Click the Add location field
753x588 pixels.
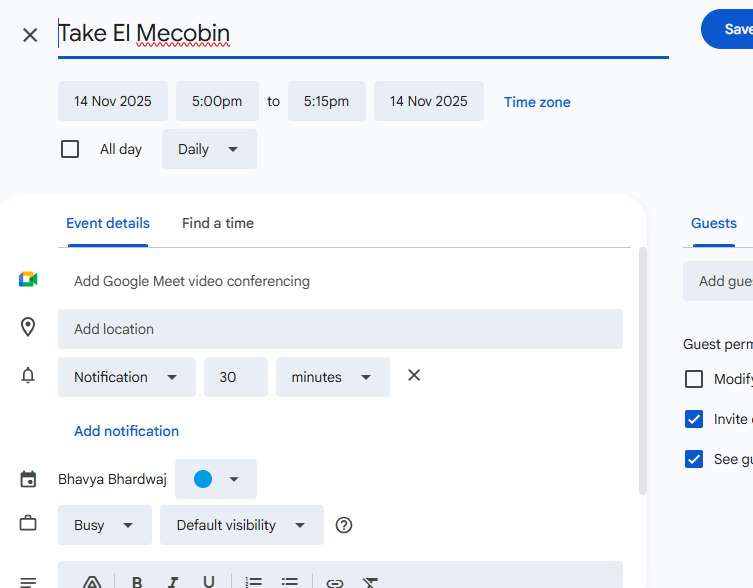pos(340,329)
